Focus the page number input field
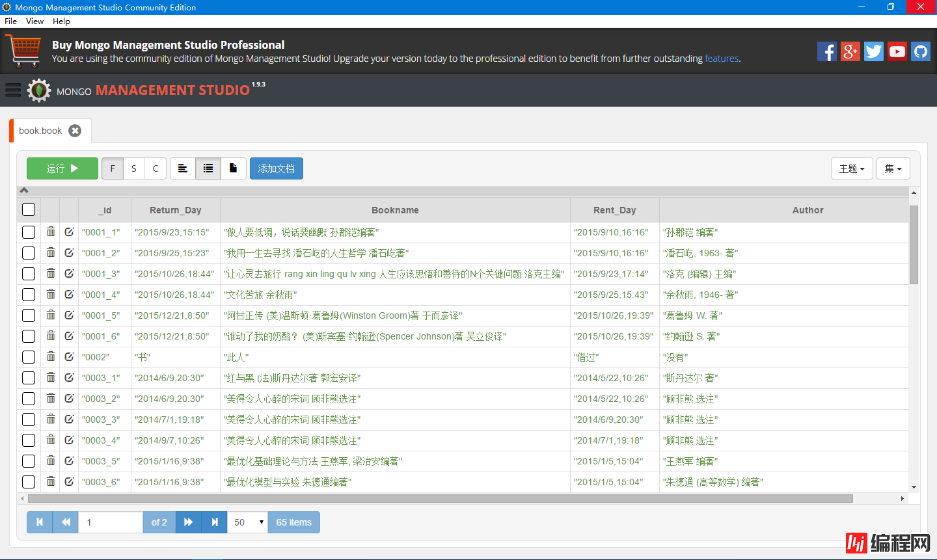937x560 pixels. pyautogui.click(x=111, y=522)
